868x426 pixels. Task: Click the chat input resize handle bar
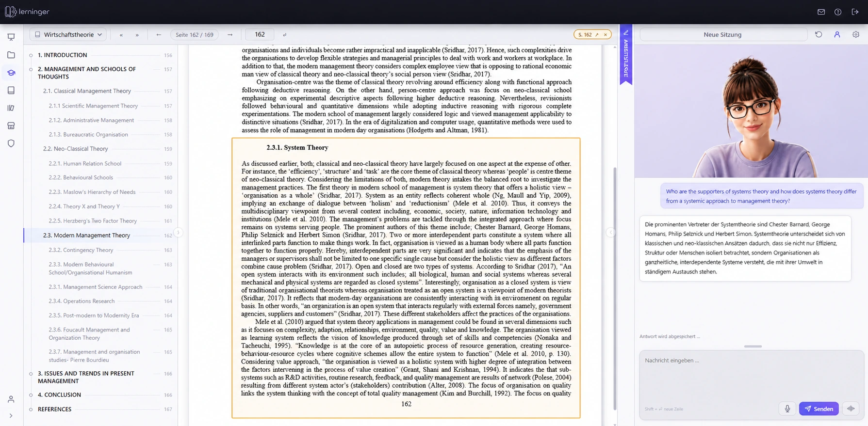click(753, 347)
